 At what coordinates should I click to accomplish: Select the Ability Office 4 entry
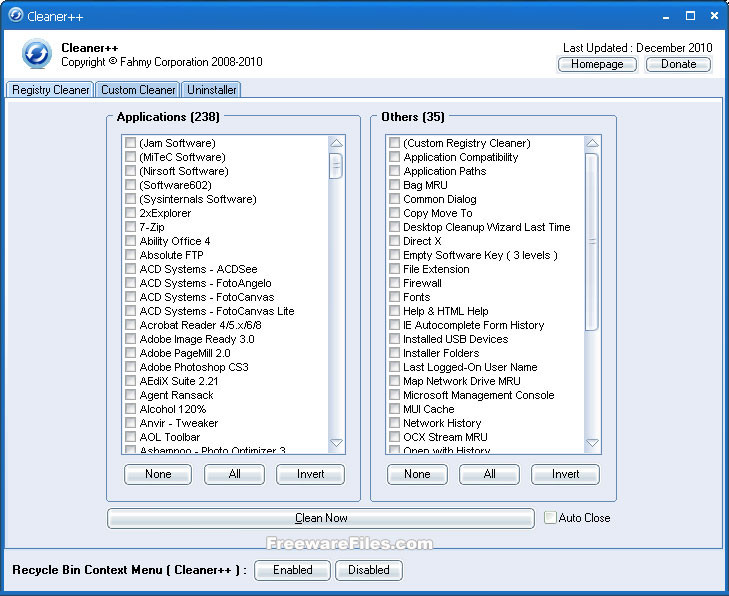coord(174,241)
